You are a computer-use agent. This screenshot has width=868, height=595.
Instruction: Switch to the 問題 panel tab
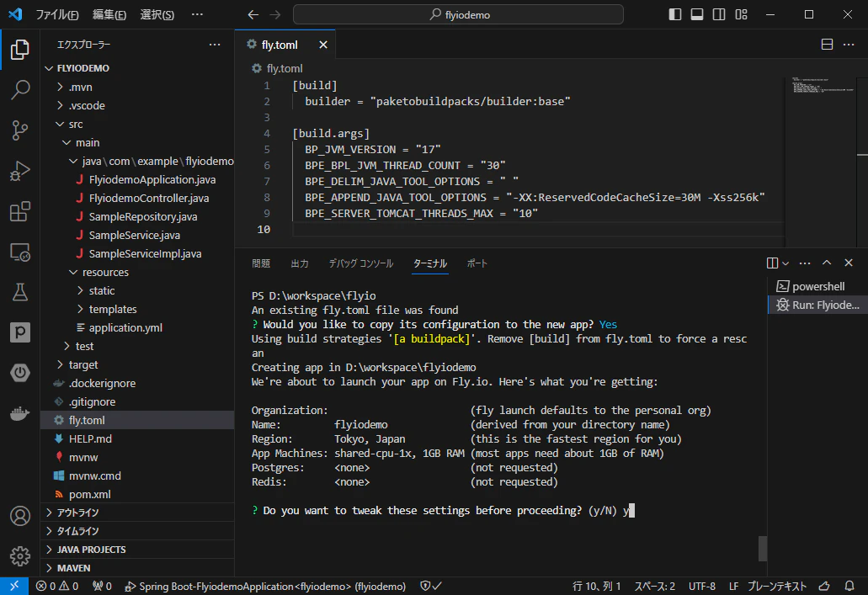[261, 263]
